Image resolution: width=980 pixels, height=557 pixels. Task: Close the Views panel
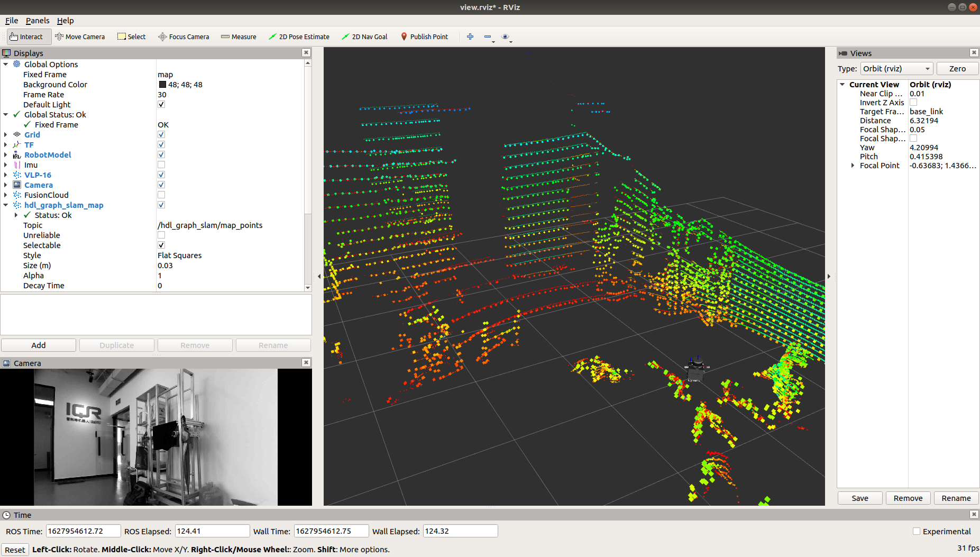click(x=974, y=52)
